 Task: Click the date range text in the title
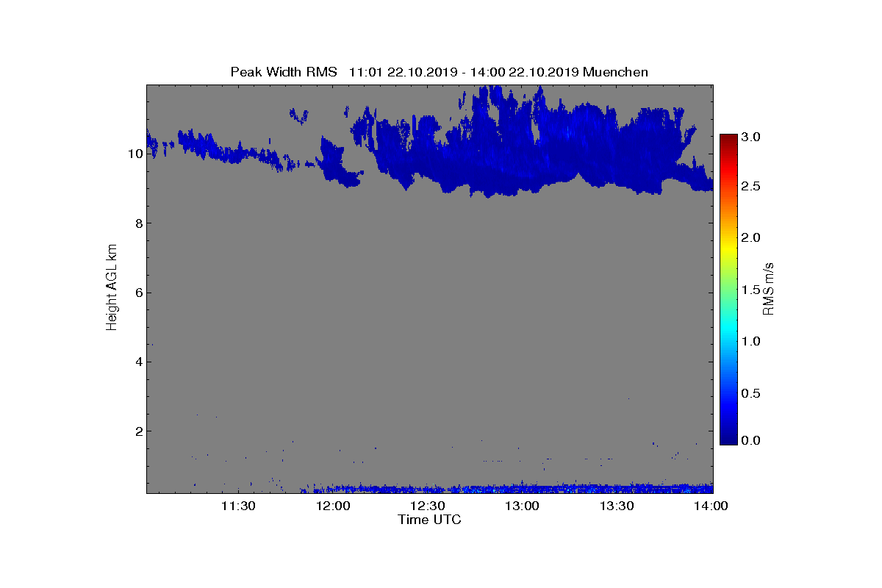tap(465, 72)
